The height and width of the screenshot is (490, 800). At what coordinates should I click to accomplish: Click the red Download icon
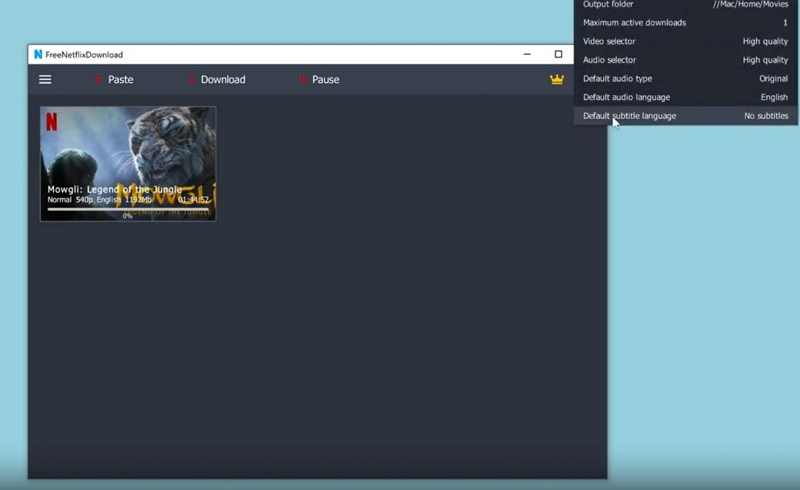(191, 80)
